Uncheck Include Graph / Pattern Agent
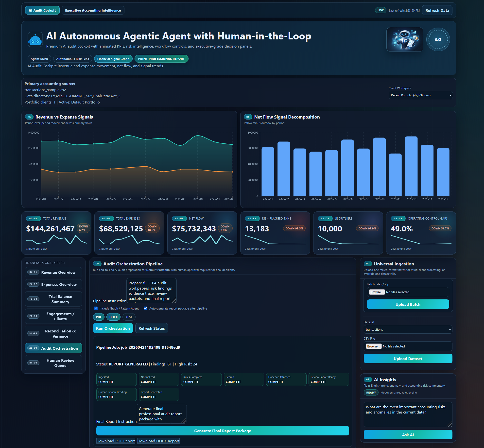 [96, 308]
